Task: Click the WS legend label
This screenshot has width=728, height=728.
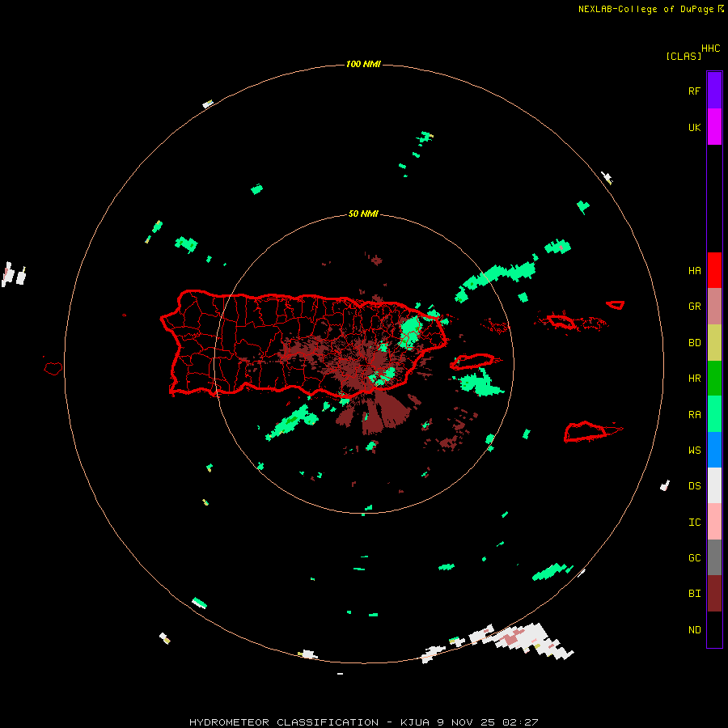Action: coord(694,450)
